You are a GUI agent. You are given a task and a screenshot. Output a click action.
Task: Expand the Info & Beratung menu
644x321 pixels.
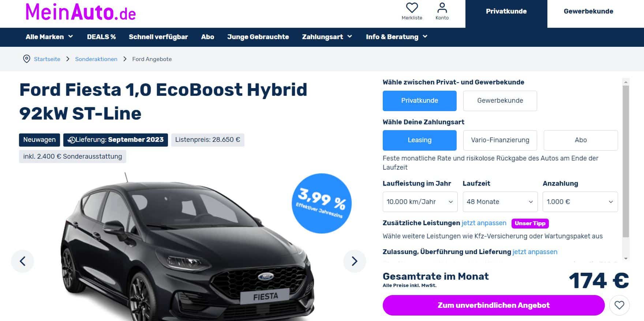397,37
